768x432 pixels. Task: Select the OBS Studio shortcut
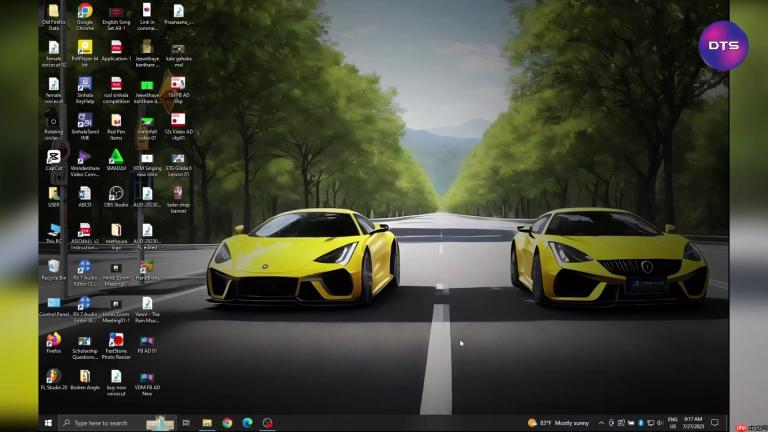(x=116, y=197)
